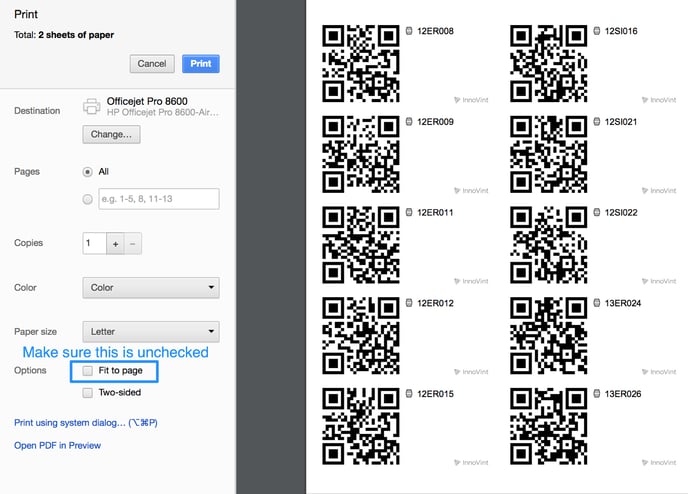The width and height of the screenshot is (688, 494).
Task: Click the QR code for 12SI021
Action: [x=548, y=154]
